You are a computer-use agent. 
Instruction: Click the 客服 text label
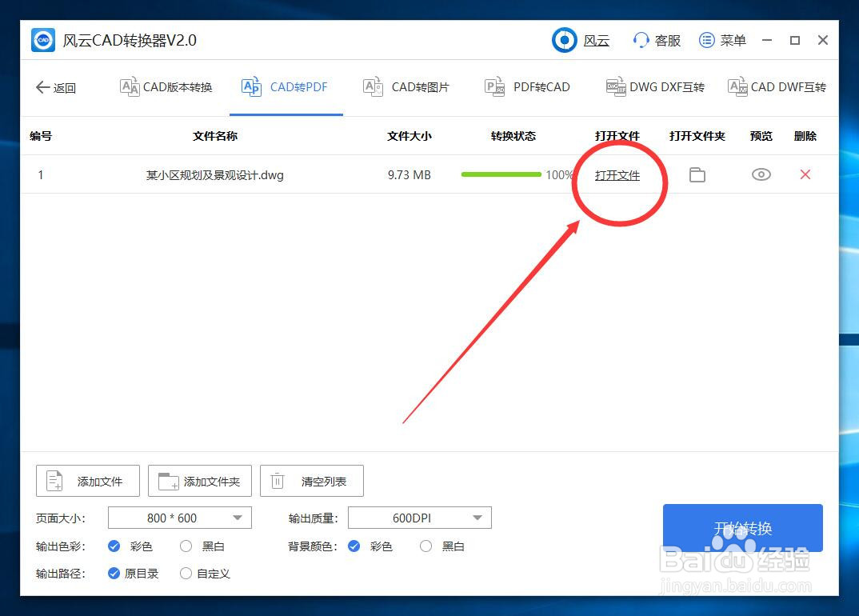pos(667,41)
